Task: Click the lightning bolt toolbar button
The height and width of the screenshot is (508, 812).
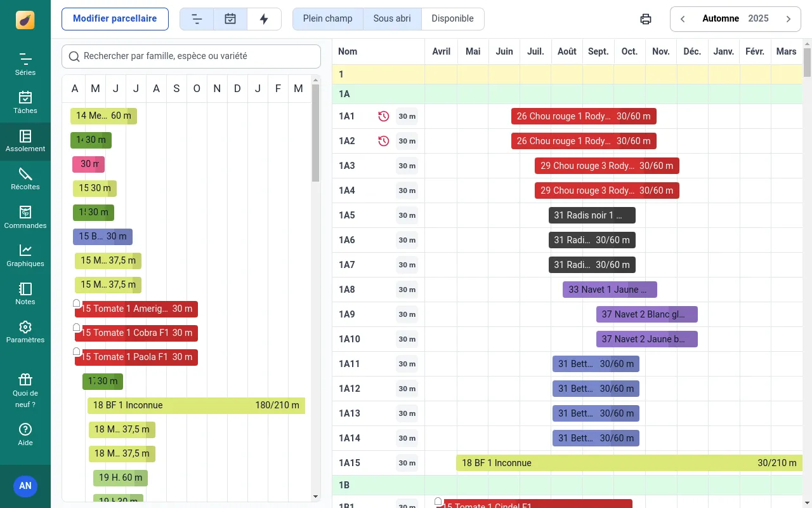Action: pyautogui.click(x=264, y=19)
